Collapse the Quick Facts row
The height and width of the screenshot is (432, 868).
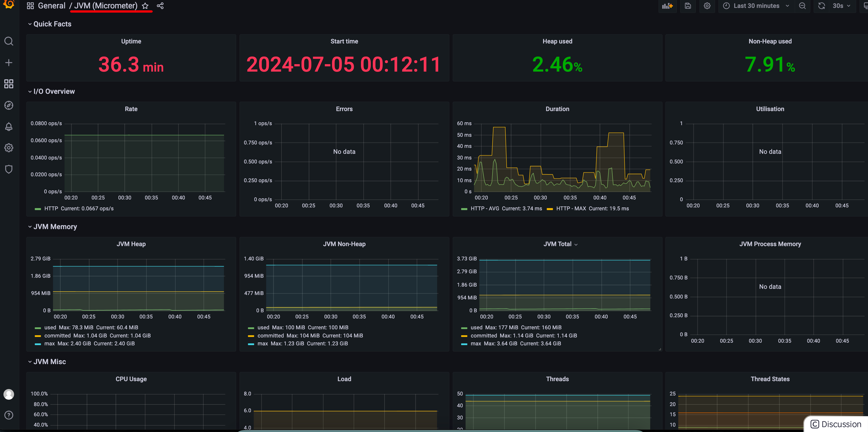[52, 24]
